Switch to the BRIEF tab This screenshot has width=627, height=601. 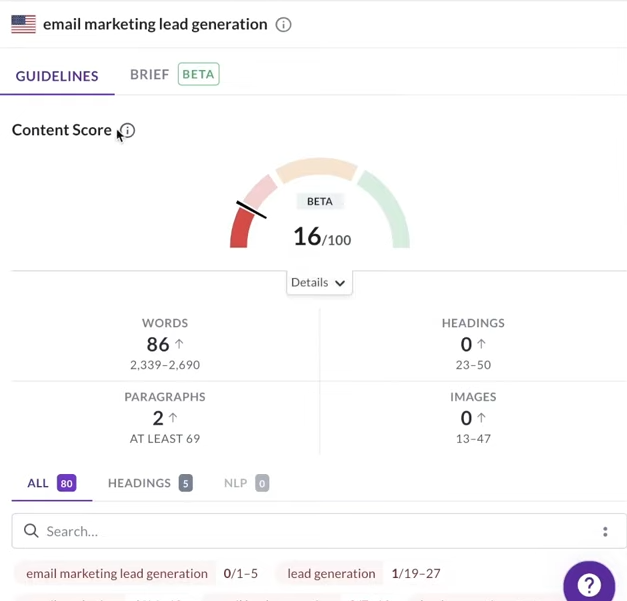coord(150,74)
